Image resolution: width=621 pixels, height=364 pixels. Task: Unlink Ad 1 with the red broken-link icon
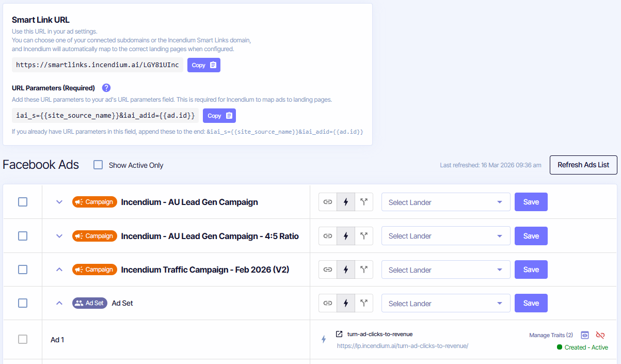click(600, 335)
